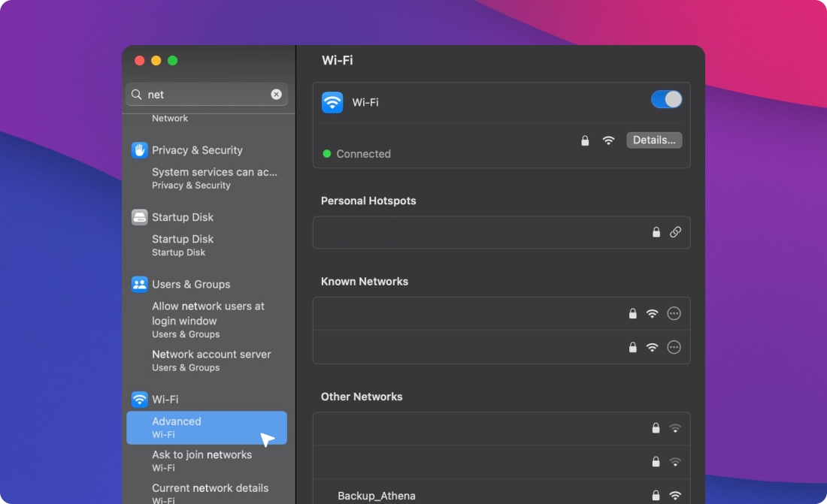Viewport: 827px width, 504px height.
Task: Select the Wi-Fi sidebar category
Action: click(x=165, y=400)
